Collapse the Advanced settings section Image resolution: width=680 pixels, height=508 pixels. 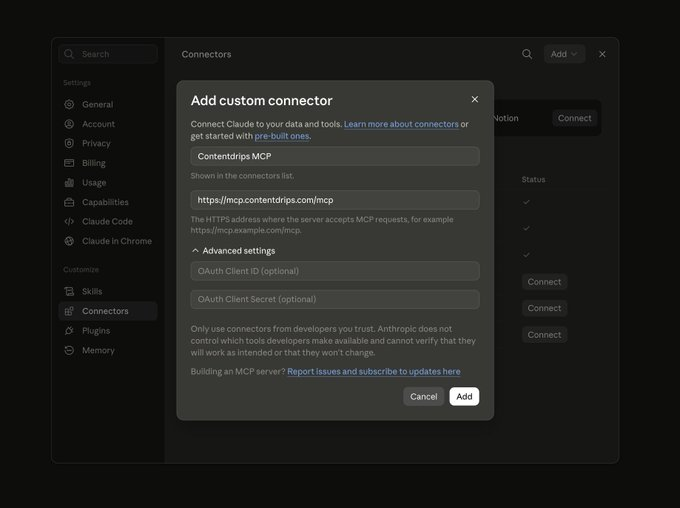point(233,251)
